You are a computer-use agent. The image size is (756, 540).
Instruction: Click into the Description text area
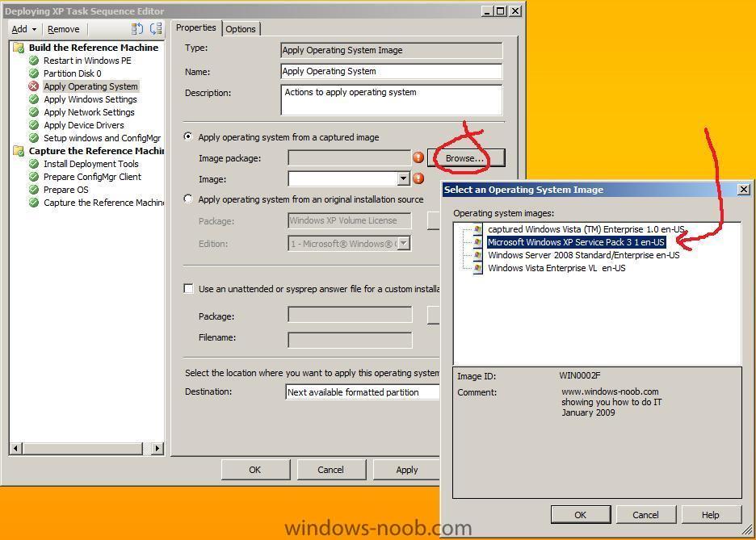click(x=391, y=100)
